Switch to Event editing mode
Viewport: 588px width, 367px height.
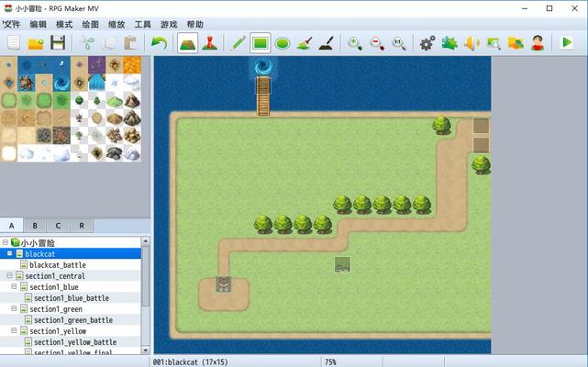tap(210, 43)
